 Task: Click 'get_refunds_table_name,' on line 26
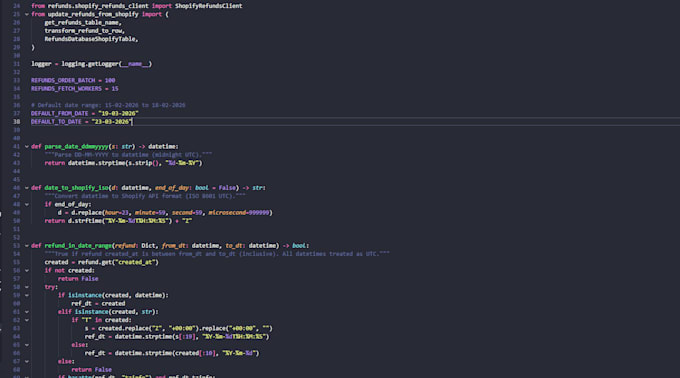83,23
